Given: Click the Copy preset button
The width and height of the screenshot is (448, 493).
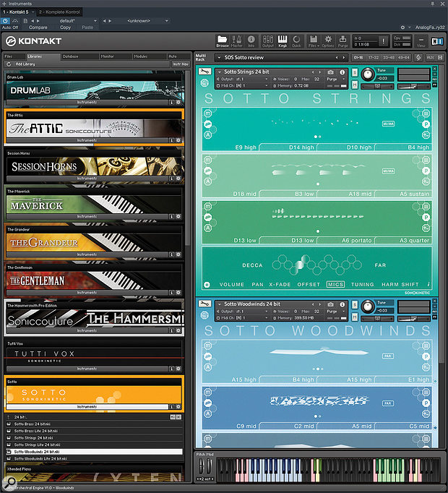Looking at the screenshot, I should pyautogui.click(x=65, y=27).
